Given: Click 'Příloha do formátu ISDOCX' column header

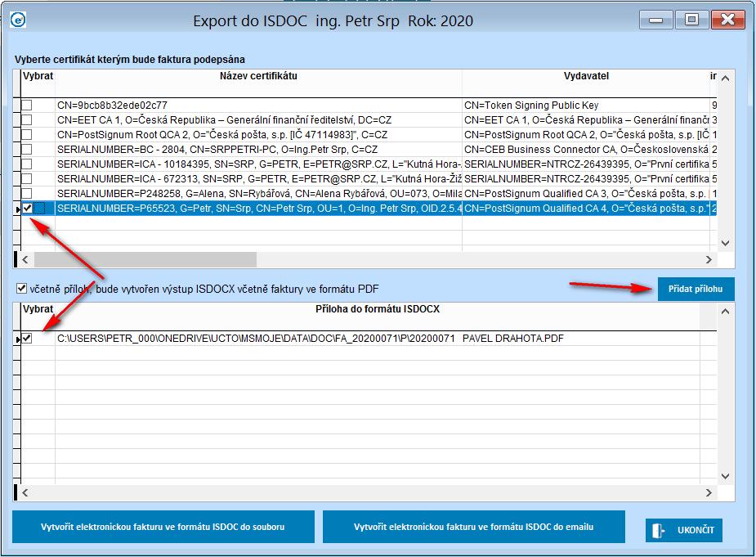Looking at the screenshot, I should 378,309.
